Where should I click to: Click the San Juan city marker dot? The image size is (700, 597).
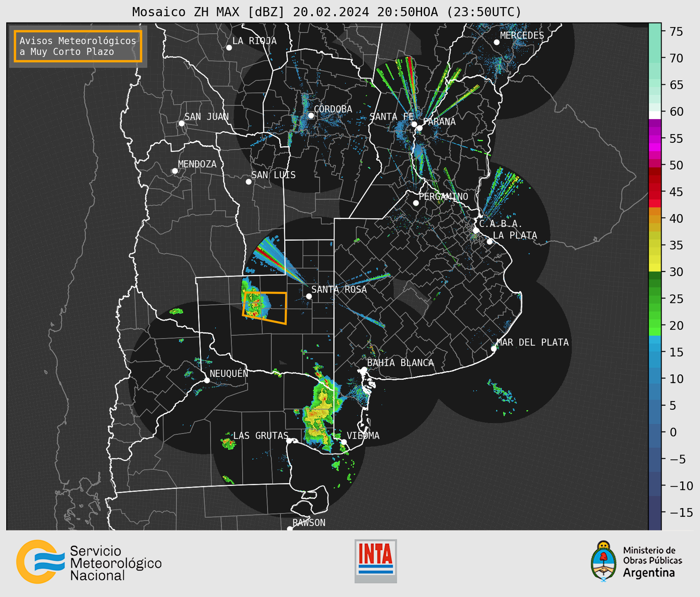(x=181, y=123)
